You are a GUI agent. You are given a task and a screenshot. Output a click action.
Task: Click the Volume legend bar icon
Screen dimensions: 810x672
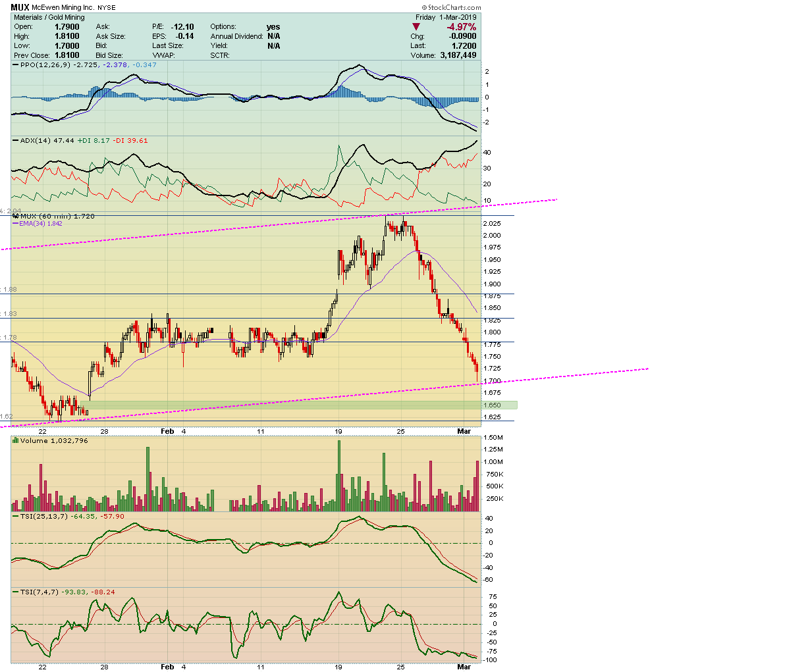pyautogui.click(x=15, y=440)
